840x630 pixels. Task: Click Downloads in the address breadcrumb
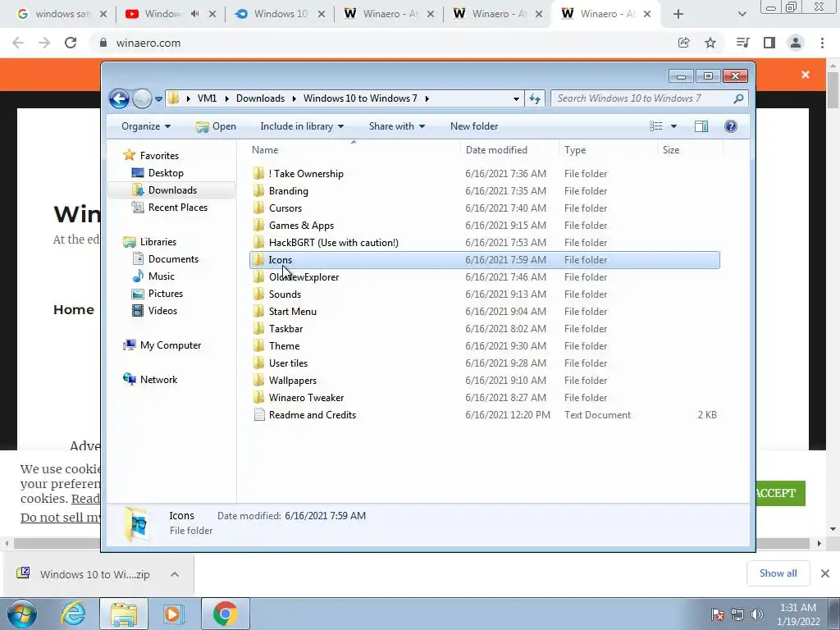pos(260,98)
